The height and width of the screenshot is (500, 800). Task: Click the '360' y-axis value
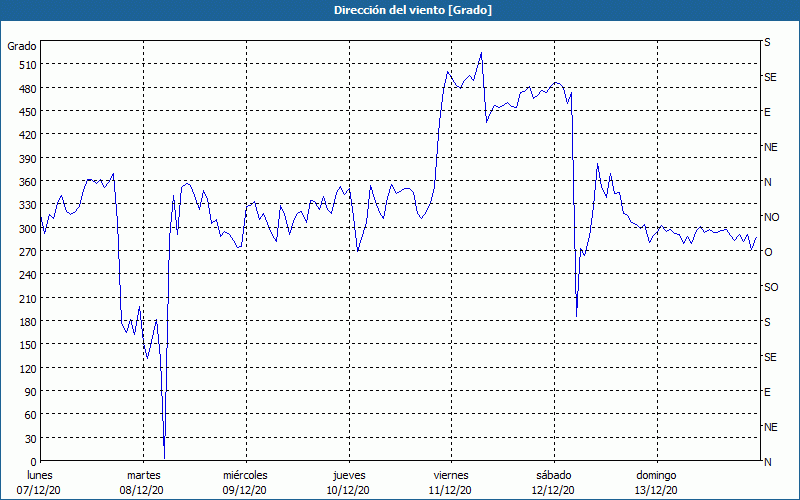(x=28, y=182)
